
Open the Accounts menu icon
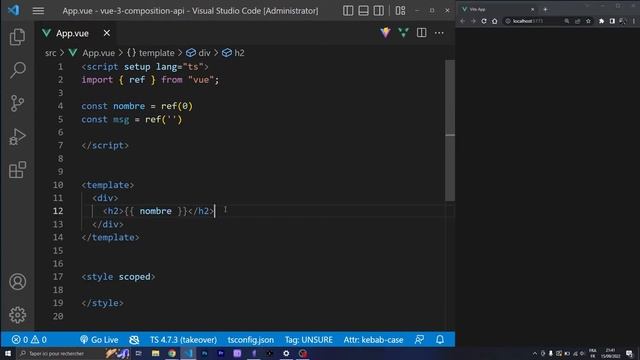pyautogui.click(x=17, y=282)
